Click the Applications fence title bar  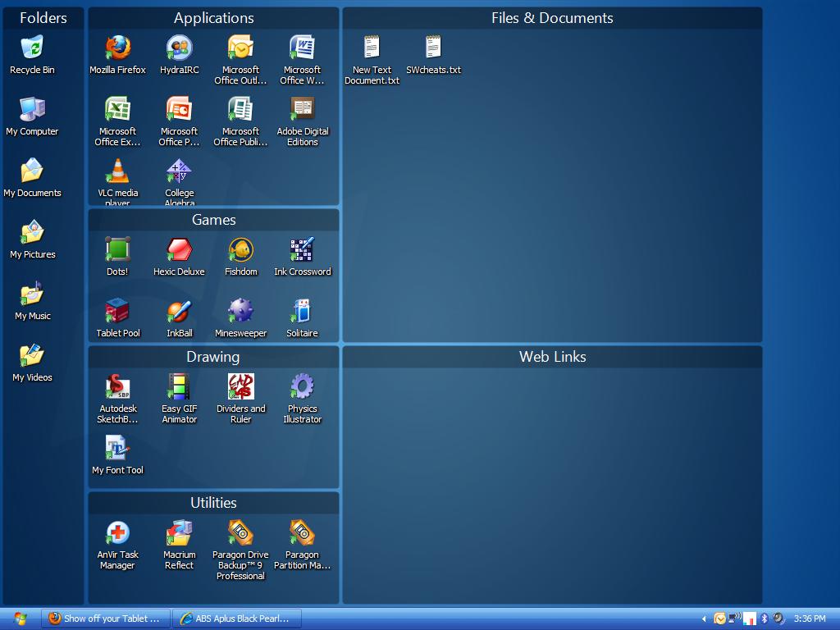[214, 18]
